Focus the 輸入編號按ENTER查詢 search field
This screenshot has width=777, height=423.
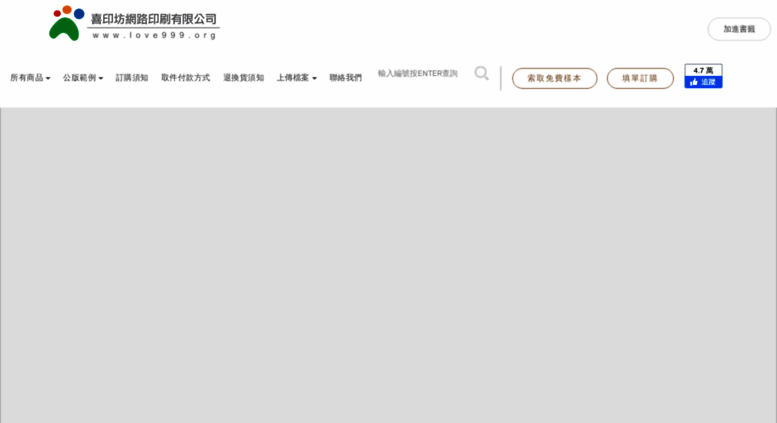click(x=418, y=73)
